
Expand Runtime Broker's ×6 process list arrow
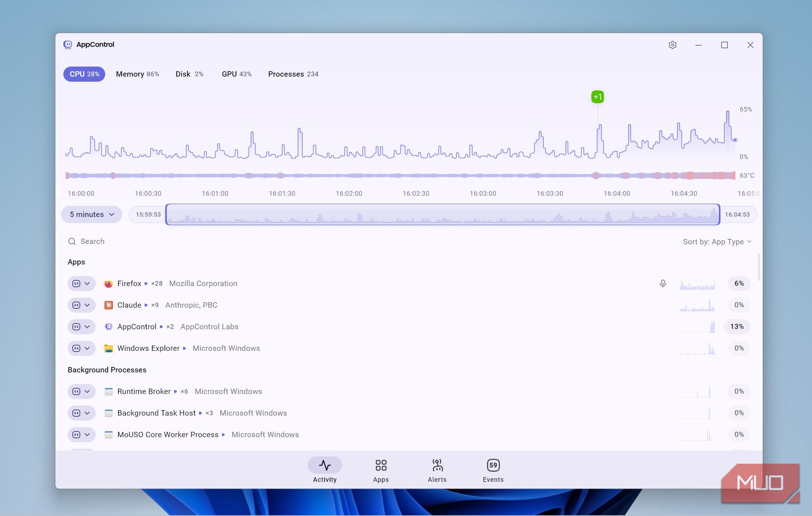click(176, 391)
